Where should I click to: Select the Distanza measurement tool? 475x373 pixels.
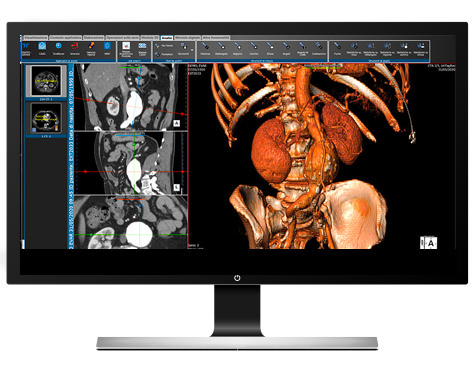tap(205, 49)
